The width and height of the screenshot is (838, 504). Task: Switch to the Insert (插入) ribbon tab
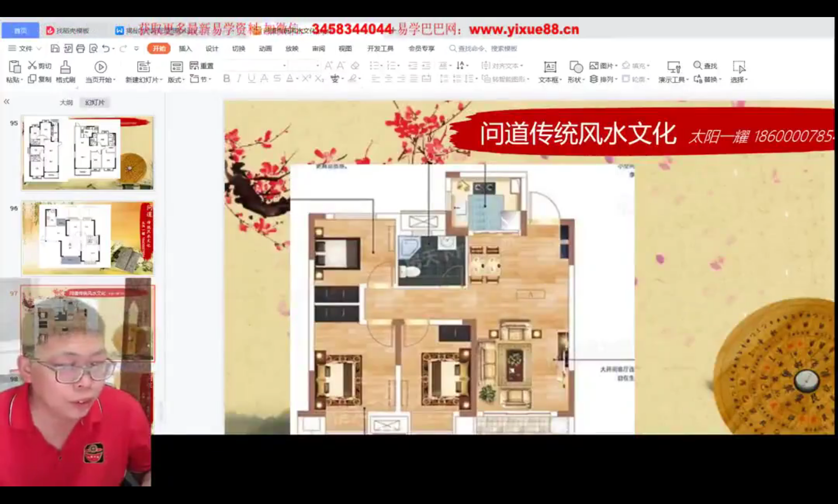(x=185, y=49)
